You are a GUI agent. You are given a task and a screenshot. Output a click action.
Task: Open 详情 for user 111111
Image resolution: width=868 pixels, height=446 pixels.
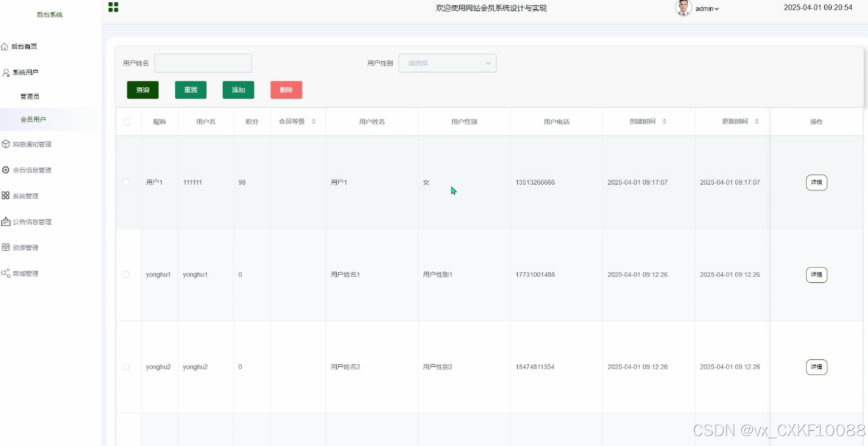point(816,182)
